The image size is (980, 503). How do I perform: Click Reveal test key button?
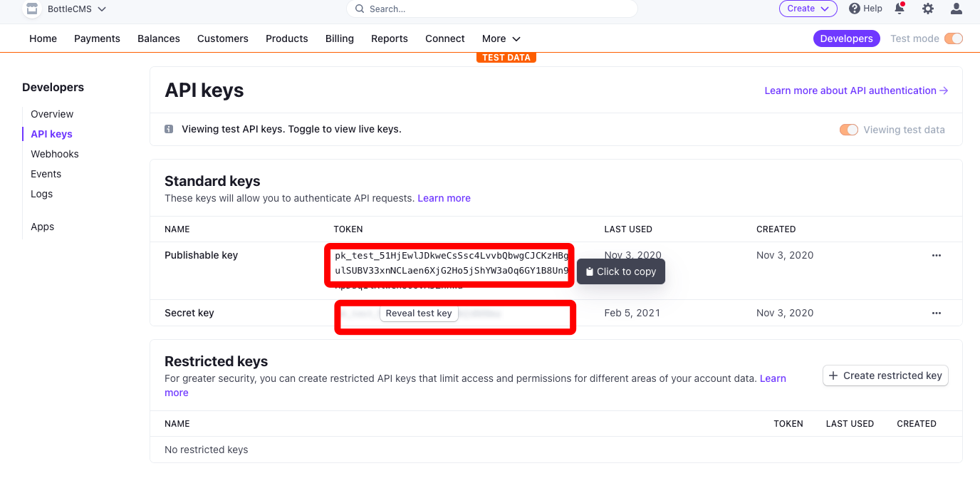tap(419, 313)
